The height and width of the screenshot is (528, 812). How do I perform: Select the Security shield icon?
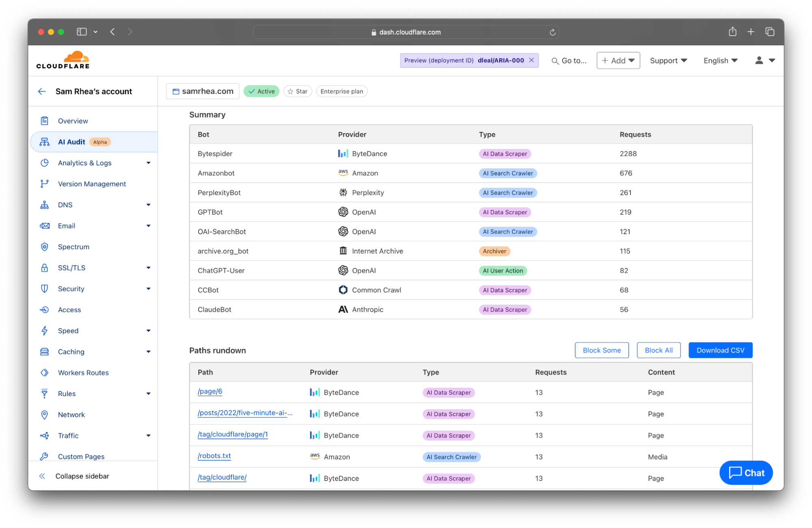45,289
